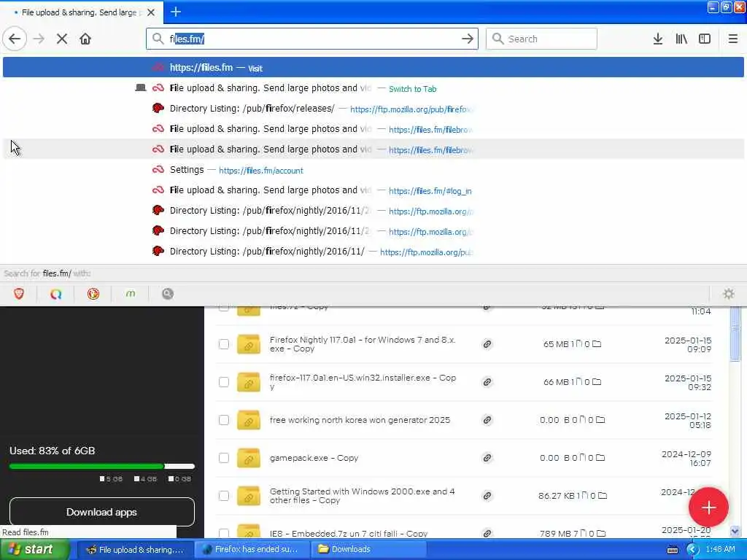Screen dimensions: 747x560
Task: Expand hidden system tray icons arrow
Action: tap(693, 550)
